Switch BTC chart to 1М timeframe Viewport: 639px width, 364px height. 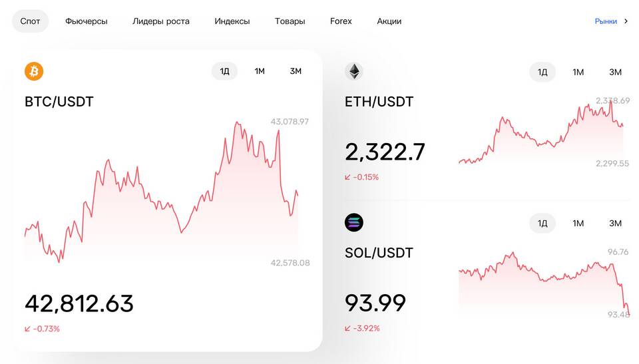coord(260,71)
